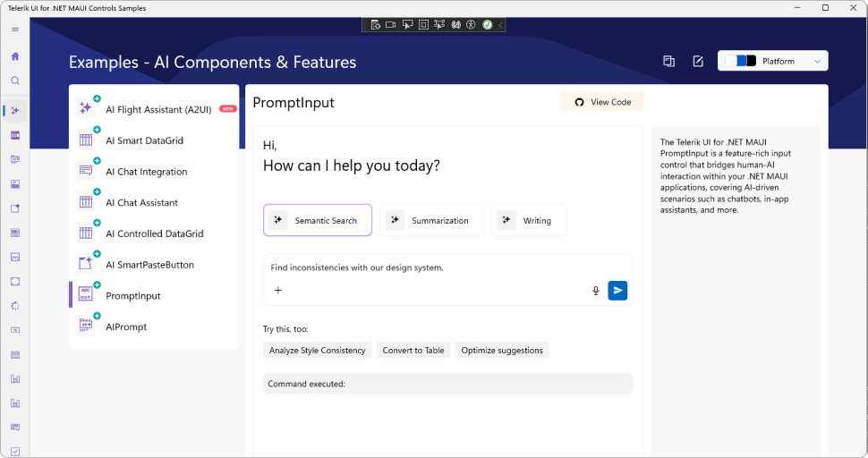Send the prompt with the blue arrow button
Image resolution: width=868 pixels, height=458 pixels.
point(617,291)
